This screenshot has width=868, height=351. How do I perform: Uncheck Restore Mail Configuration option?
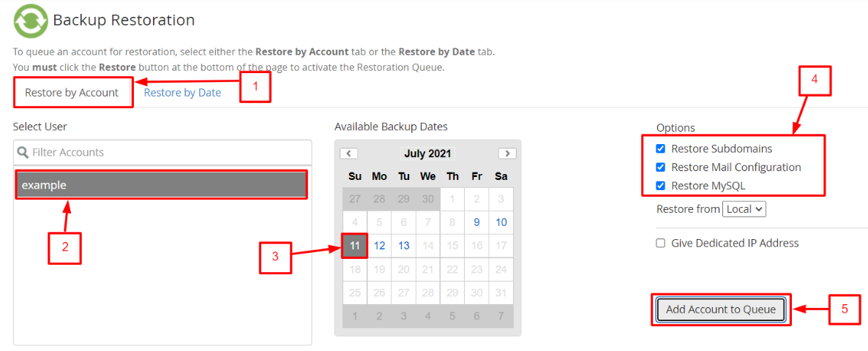(x=660, y=167)
